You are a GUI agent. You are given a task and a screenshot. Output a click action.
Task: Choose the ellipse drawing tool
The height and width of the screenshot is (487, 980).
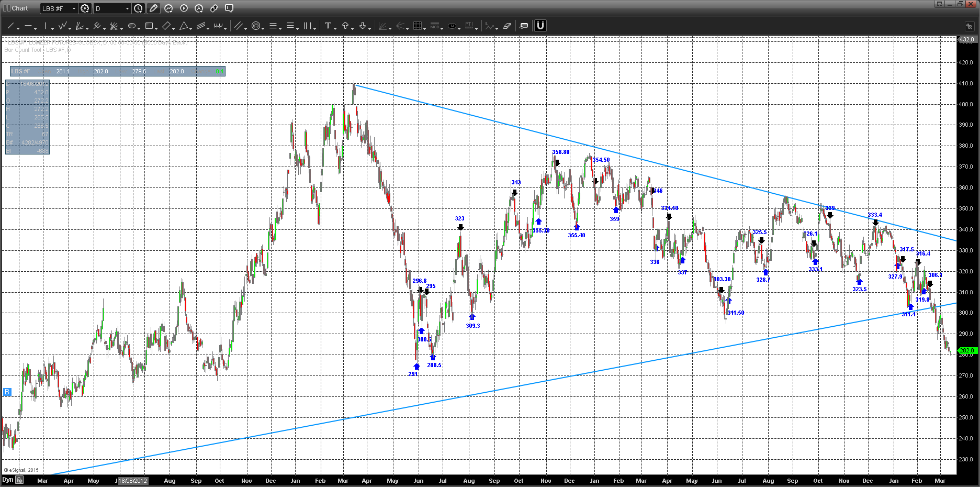tap(132, 26)
